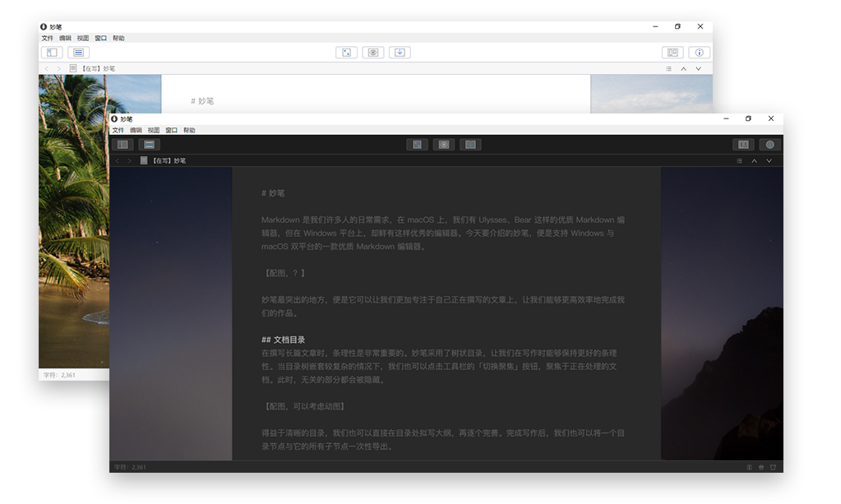
Task: Click the export icon in dark window toolbar
Action: (x=470, y=145)
